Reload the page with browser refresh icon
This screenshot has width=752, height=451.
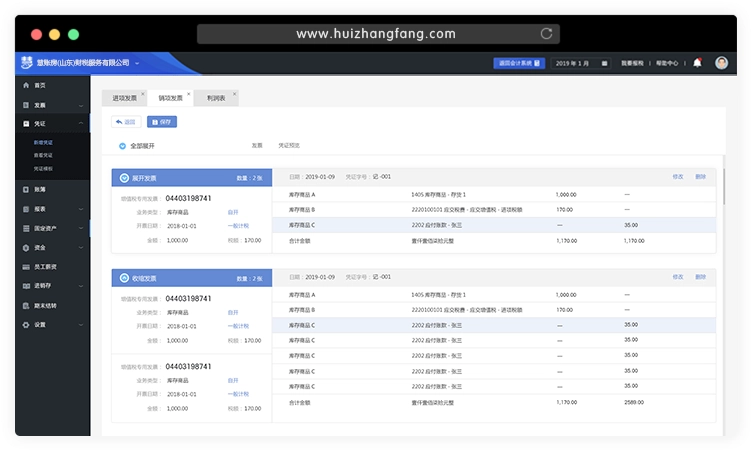(546, 34)
